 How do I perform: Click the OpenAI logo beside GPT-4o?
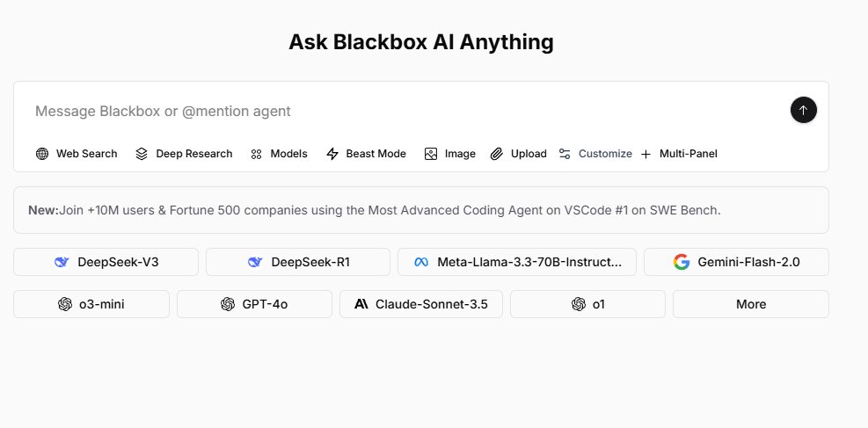228,304
